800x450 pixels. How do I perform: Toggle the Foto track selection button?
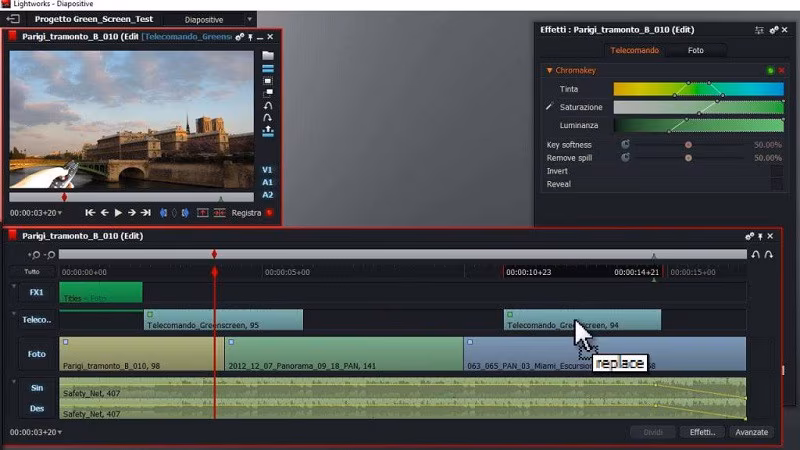coord(36,354)
